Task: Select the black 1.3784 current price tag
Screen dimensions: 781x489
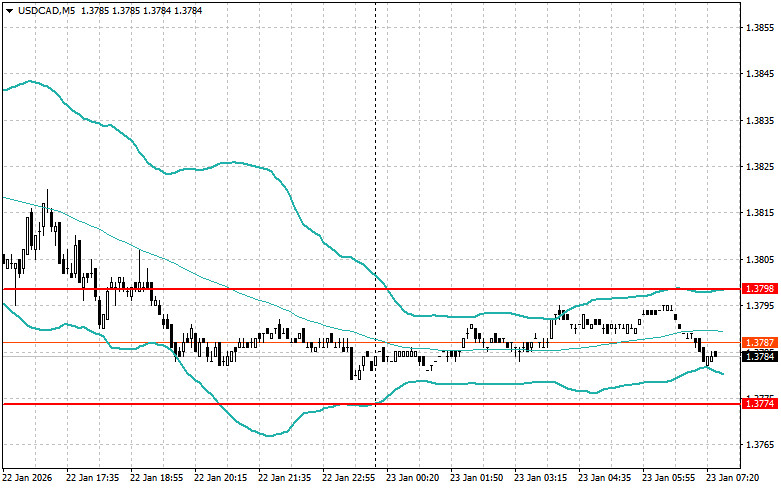Action: coord(760,356)
